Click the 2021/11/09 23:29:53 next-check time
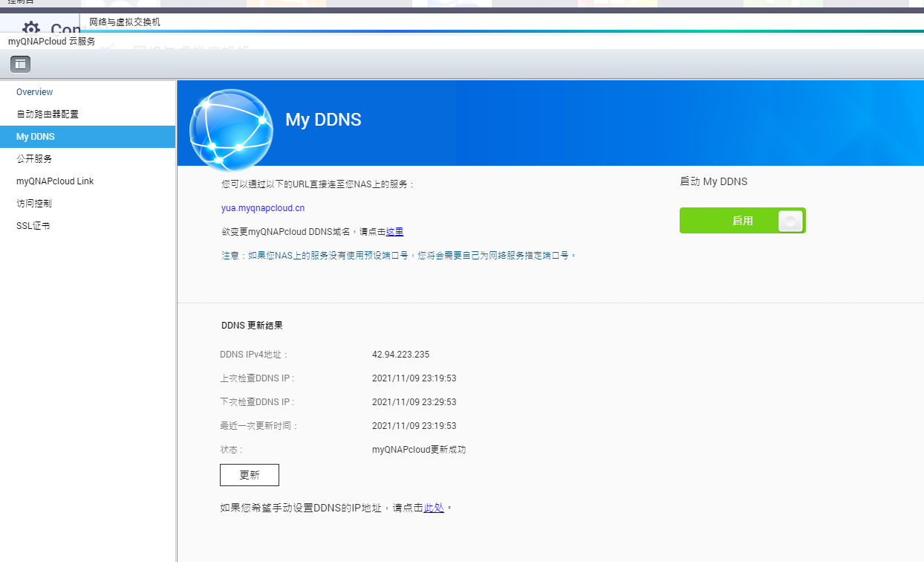Image resolution: width=924 pixels, height=562 pixels. pos(414,402)
